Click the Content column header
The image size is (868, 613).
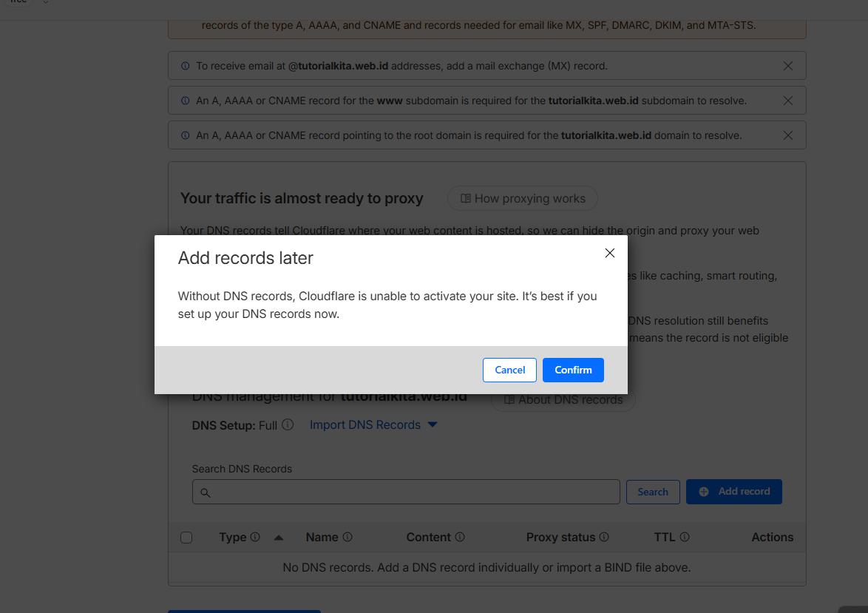point(429,537)
